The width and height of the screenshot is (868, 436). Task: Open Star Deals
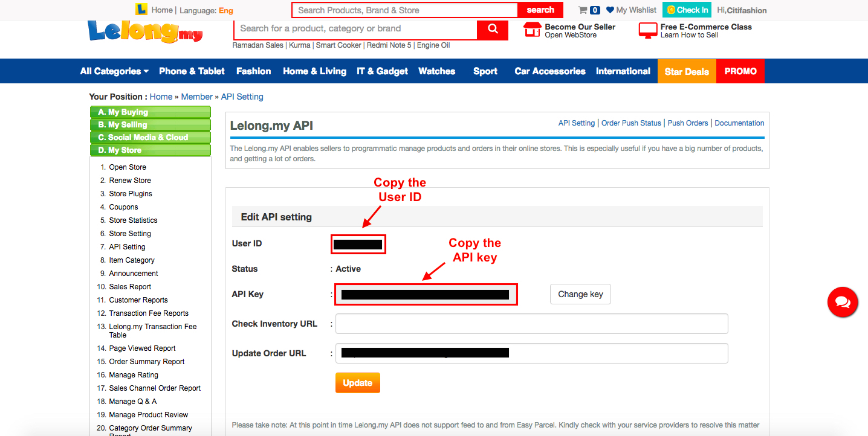click(x=687, y=71)
